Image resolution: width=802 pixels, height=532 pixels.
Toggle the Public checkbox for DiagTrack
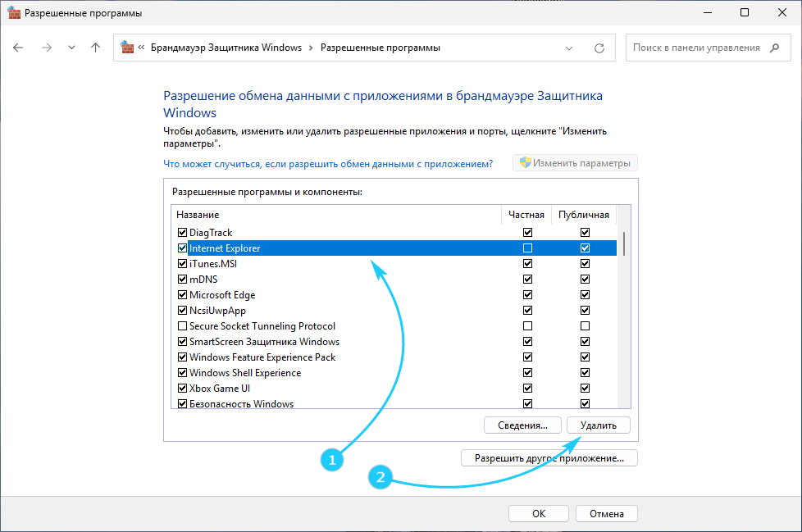coord(585,233)
